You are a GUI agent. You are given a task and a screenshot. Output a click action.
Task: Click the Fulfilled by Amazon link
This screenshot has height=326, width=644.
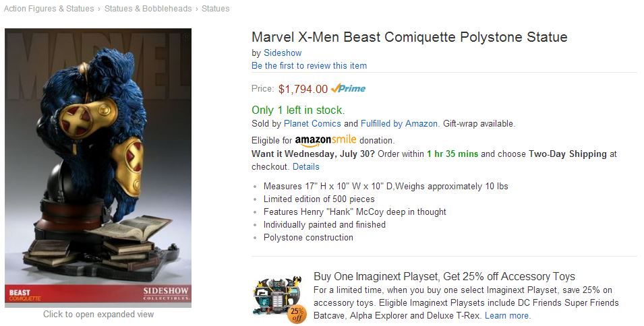(x=399, y=124)
